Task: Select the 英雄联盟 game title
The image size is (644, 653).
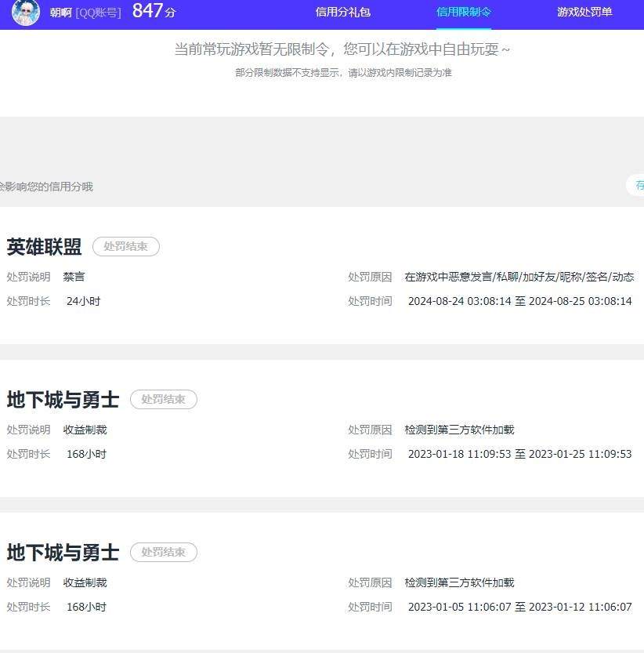Action: pos(44,246)
